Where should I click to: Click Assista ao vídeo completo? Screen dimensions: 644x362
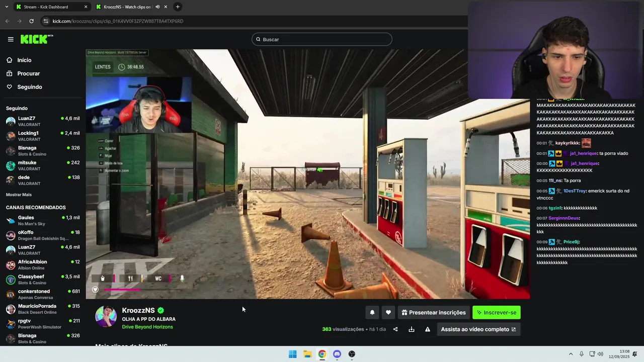(x=478, y=329)
